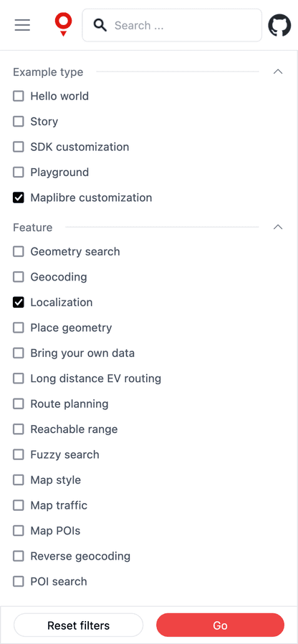Check the Story example type
Viewport: 298px width, 644px height.
click(x=19, y=122)
